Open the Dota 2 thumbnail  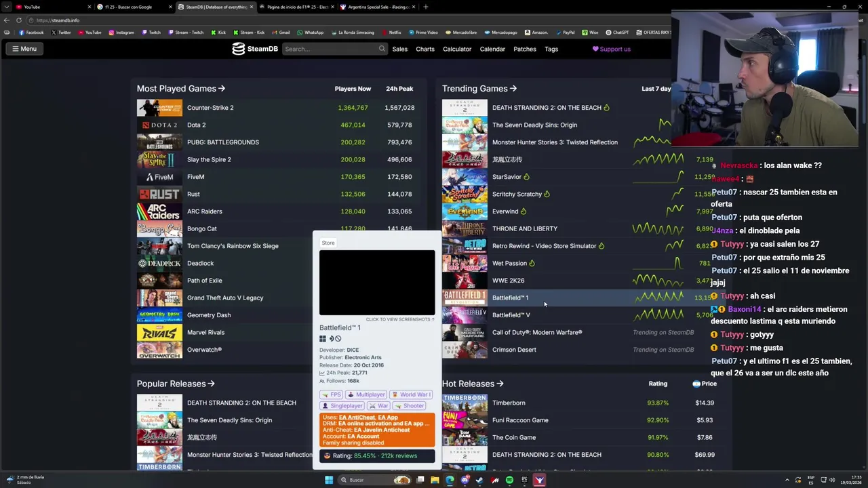point(159,125)
